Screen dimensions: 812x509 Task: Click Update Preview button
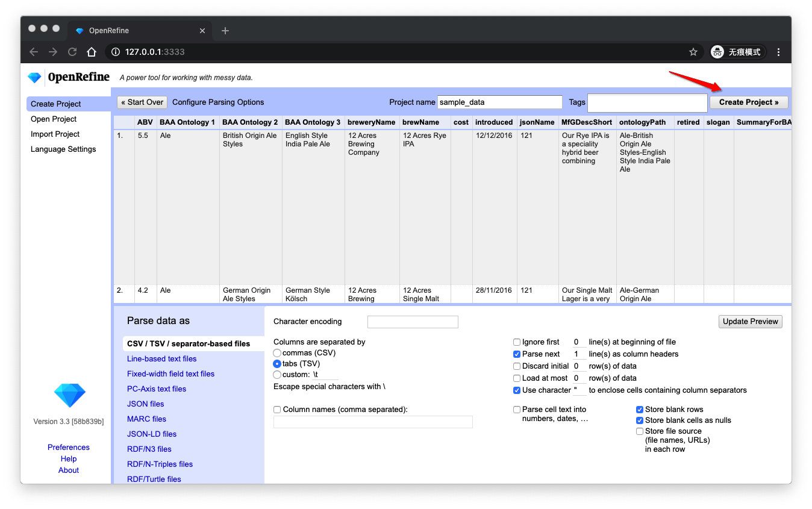coord(751,322)
